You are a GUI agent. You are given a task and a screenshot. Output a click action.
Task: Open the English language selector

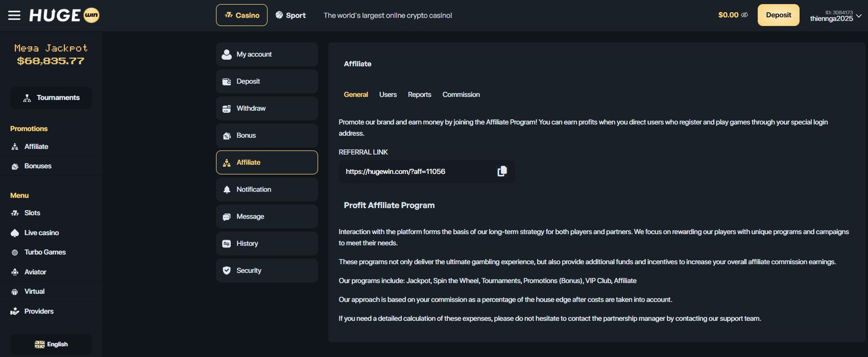tap(51, 344)
